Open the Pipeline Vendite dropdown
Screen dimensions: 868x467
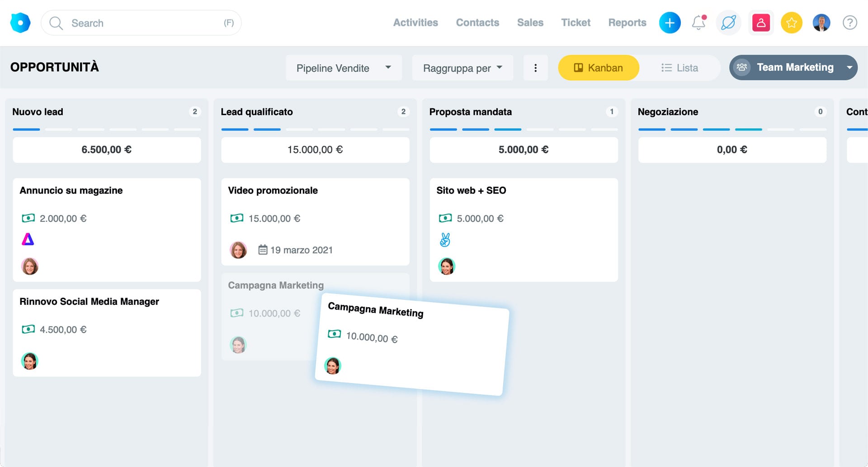344,68
